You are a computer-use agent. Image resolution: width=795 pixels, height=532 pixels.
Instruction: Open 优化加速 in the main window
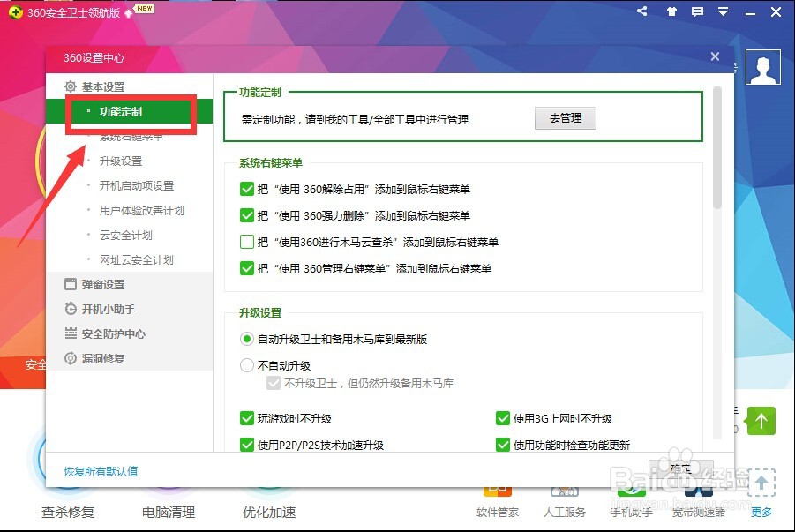[269, 513]
